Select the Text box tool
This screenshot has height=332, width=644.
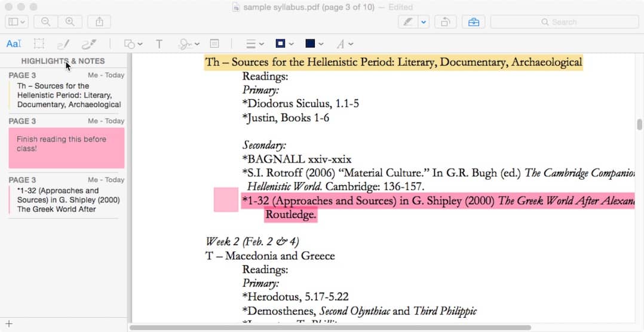[x=159, y=44]
